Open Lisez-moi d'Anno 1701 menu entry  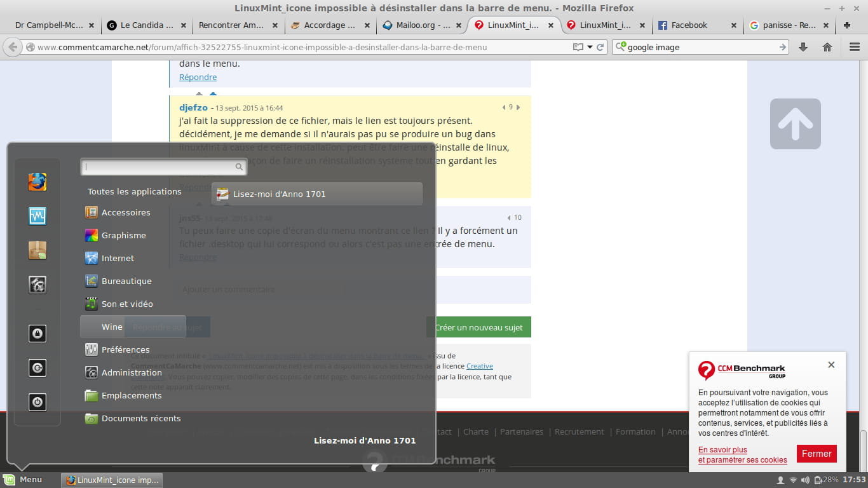(x=317, y=194)
